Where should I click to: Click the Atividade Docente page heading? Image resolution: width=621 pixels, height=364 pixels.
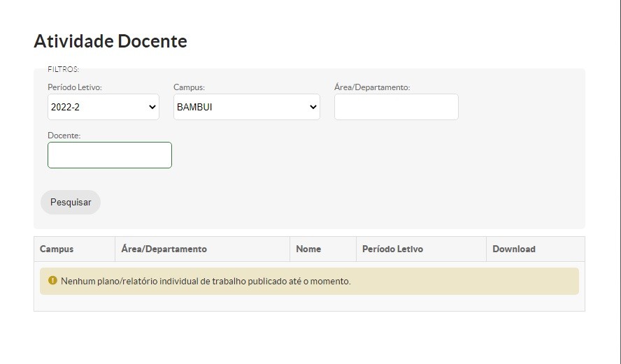pyautogui.click(x=110, y=41)
